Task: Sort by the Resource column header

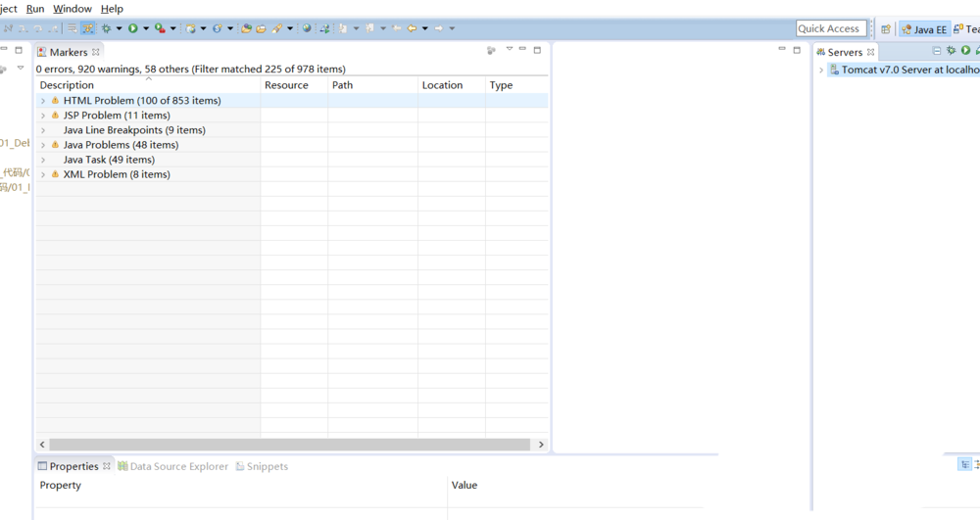Action: point(294,85)
